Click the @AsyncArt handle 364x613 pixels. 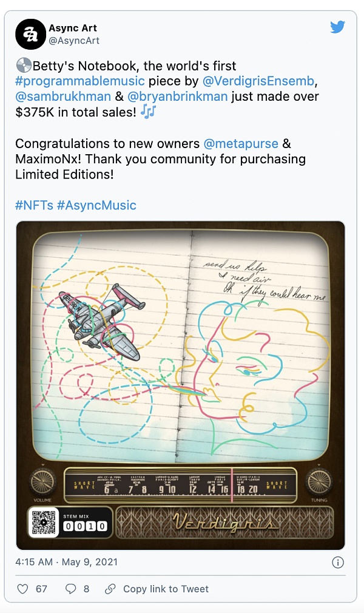(x=74, y=41)
